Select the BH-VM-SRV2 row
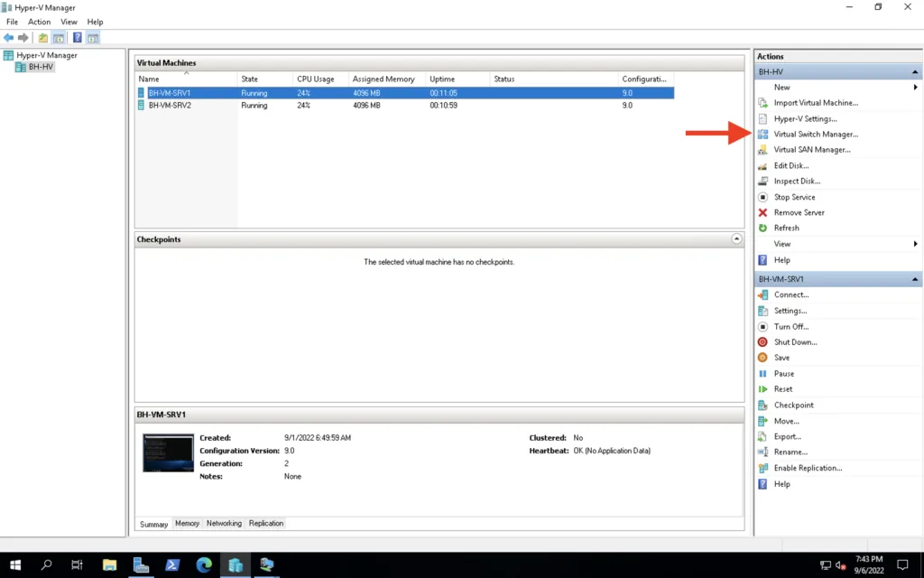 [x=404, y=106]
